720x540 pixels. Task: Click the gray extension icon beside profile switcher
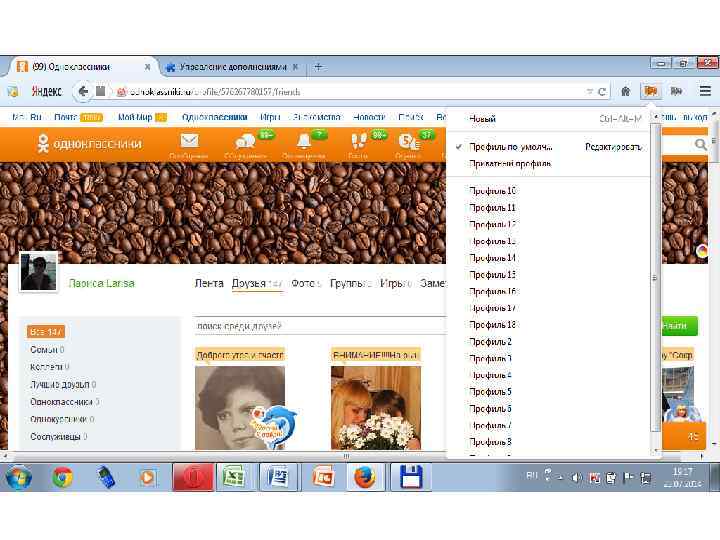click(x=676, y=91)
